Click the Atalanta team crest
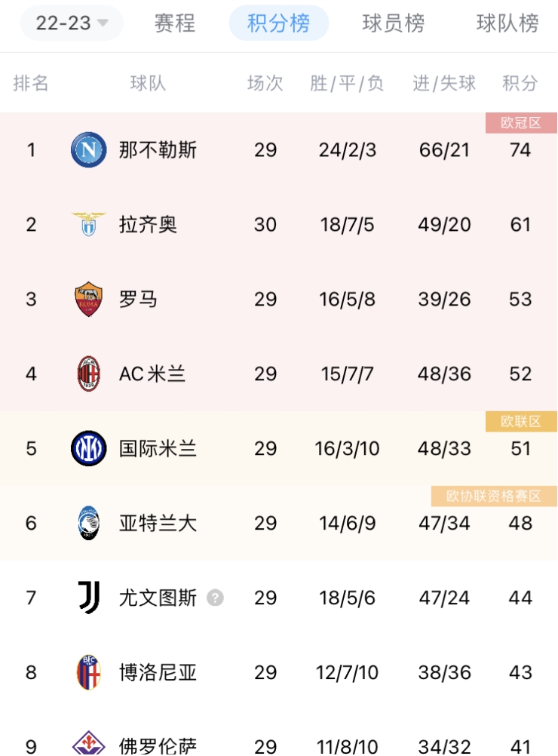This screenshot has height=756, width=558. 89,523
